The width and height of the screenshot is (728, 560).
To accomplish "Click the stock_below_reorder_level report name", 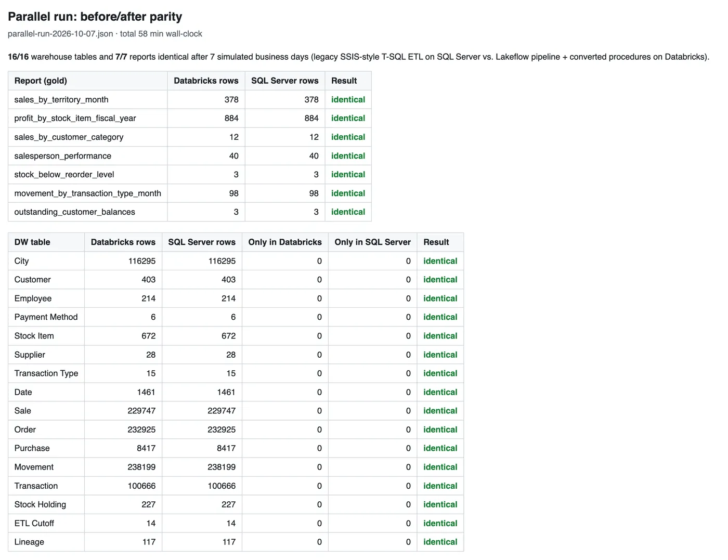I will coord(64,174).
